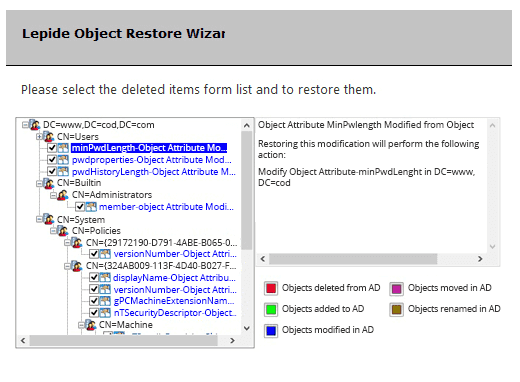Click the container icon beside CN=Policies
The width and height of the screenshot is (520, 382).
(63, 231)
